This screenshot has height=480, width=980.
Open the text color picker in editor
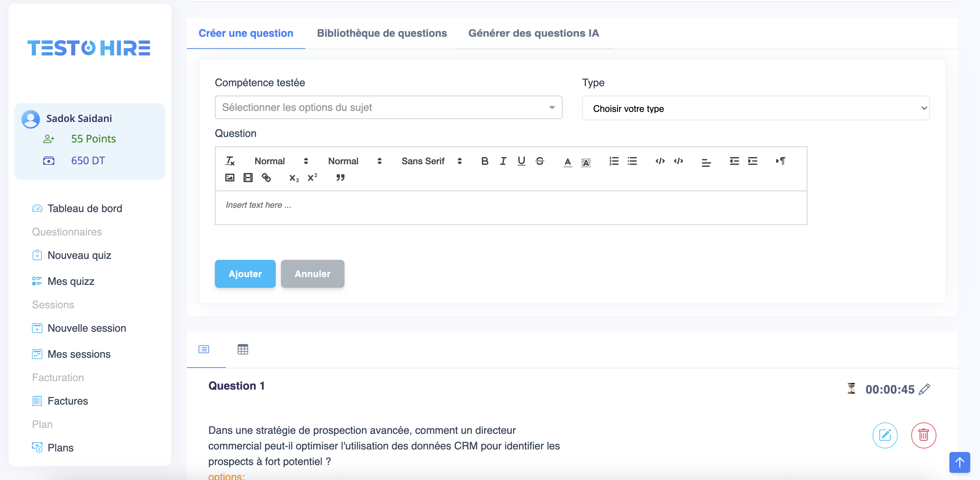pyautogui.click(x=567, y=162)
